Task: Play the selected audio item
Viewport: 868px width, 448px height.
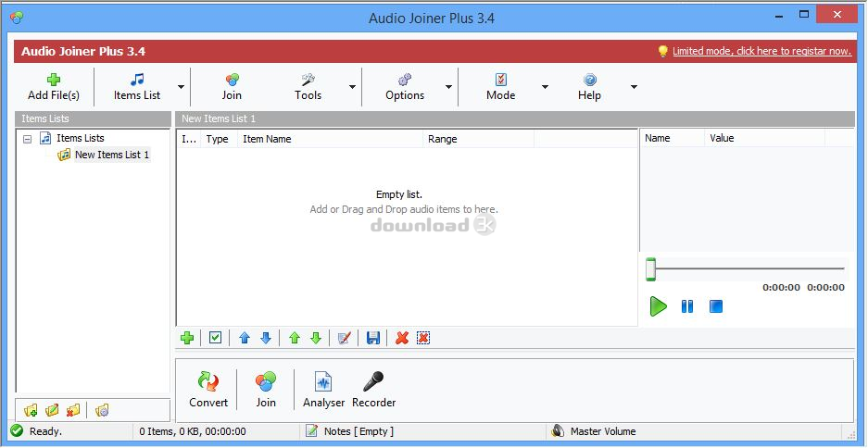Action: (659, 306)
